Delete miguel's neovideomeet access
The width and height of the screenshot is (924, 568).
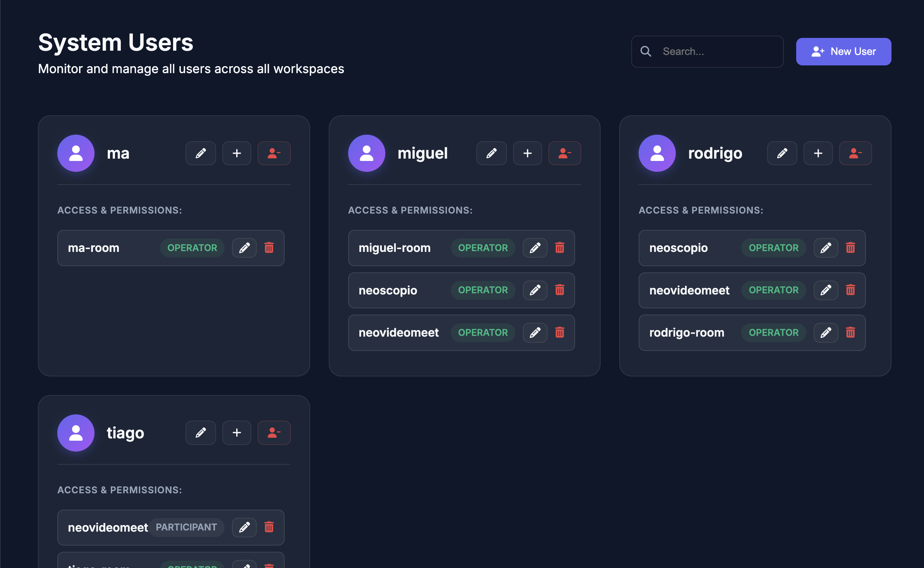coord(560,332)
